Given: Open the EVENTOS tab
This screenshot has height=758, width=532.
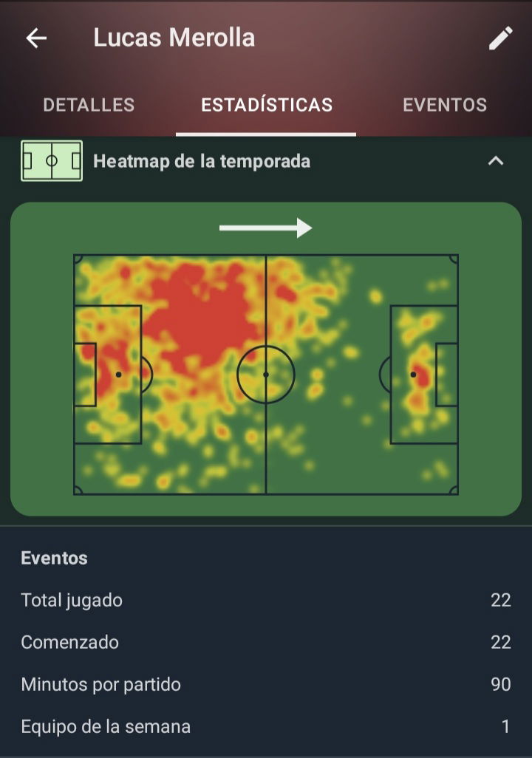Looking at the screenshot, I should (444, 105).
